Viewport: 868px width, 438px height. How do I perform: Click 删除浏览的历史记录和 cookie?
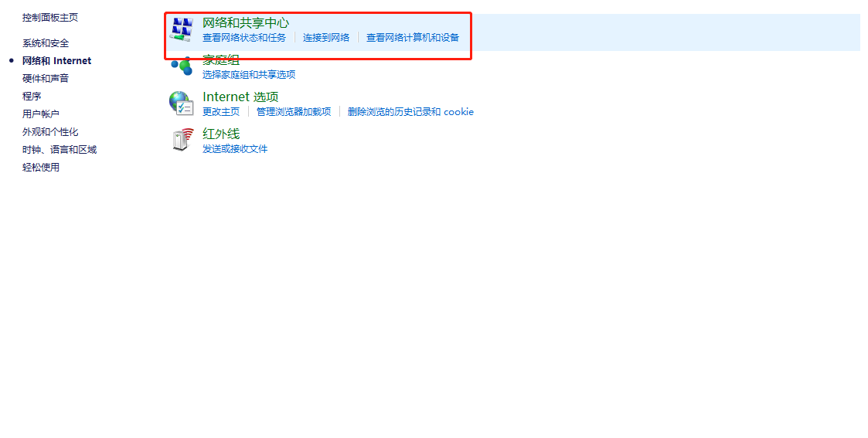coord(410,112)
